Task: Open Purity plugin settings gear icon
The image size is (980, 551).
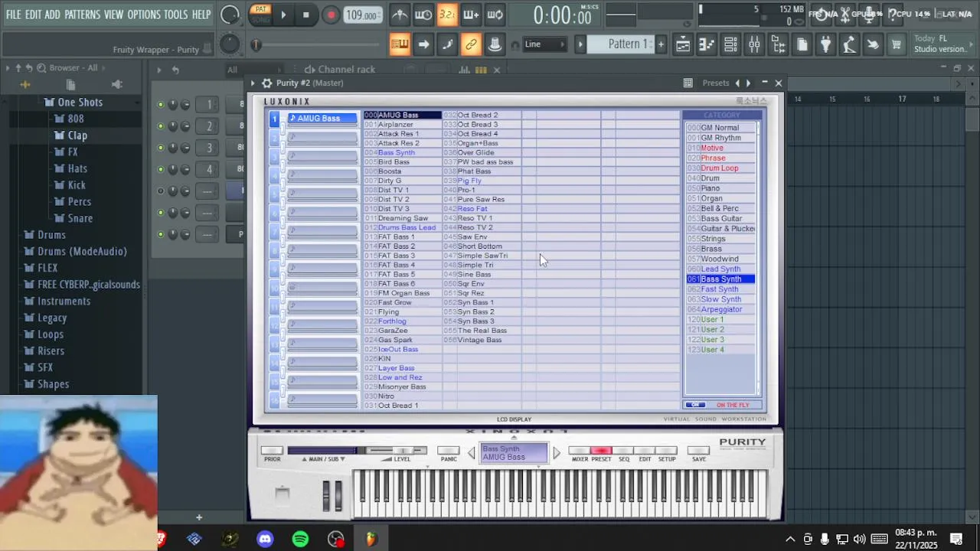Action: click(x=266, y=83)
